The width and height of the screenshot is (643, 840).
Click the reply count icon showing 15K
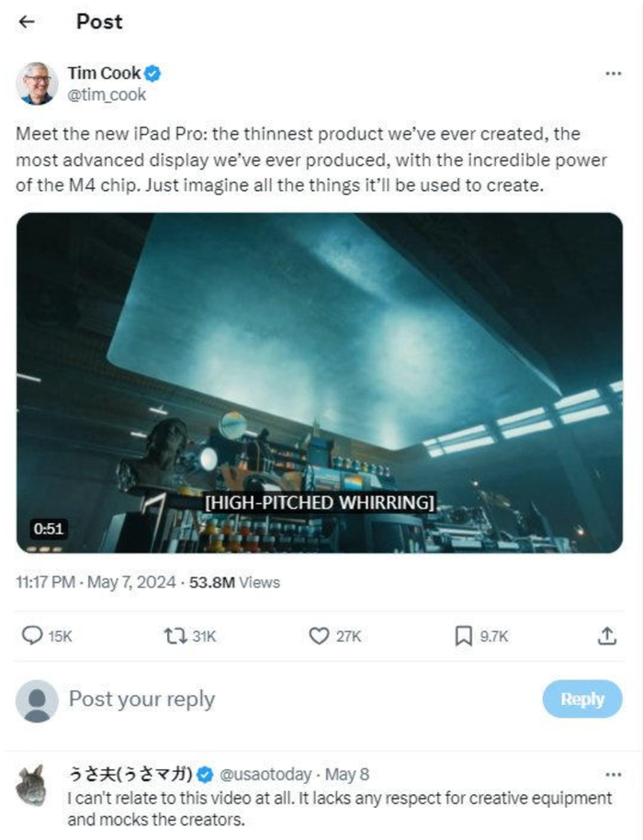point(32,635)
